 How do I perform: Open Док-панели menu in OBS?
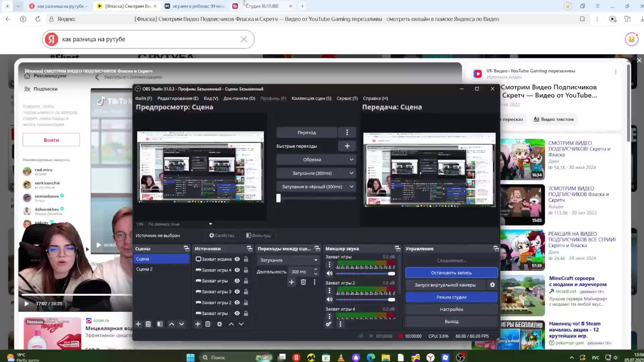(239, 98)
